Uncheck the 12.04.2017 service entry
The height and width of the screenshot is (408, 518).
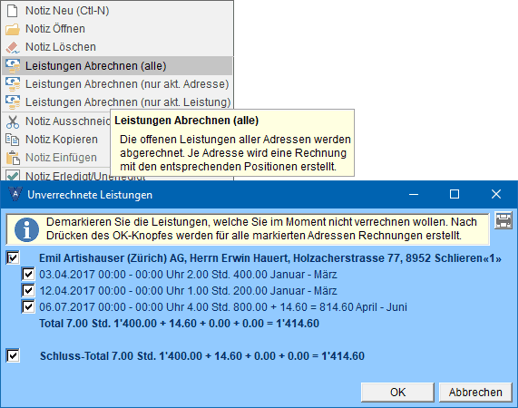(28, 290)
